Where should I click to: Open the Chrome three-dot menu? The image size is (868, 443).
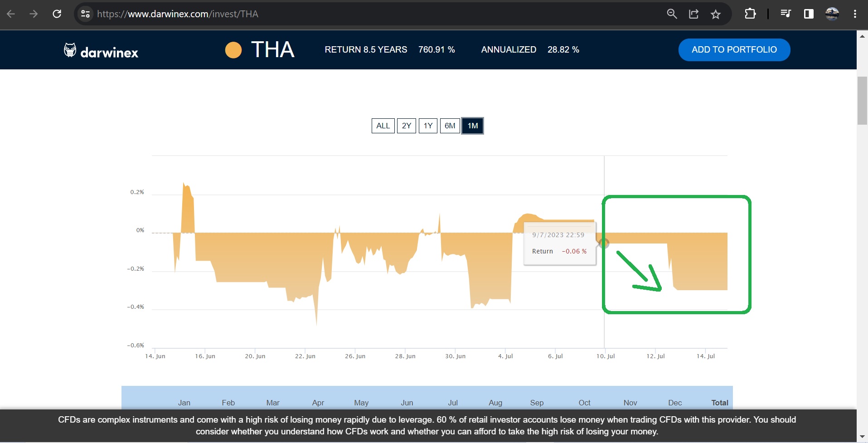point(855,14)
